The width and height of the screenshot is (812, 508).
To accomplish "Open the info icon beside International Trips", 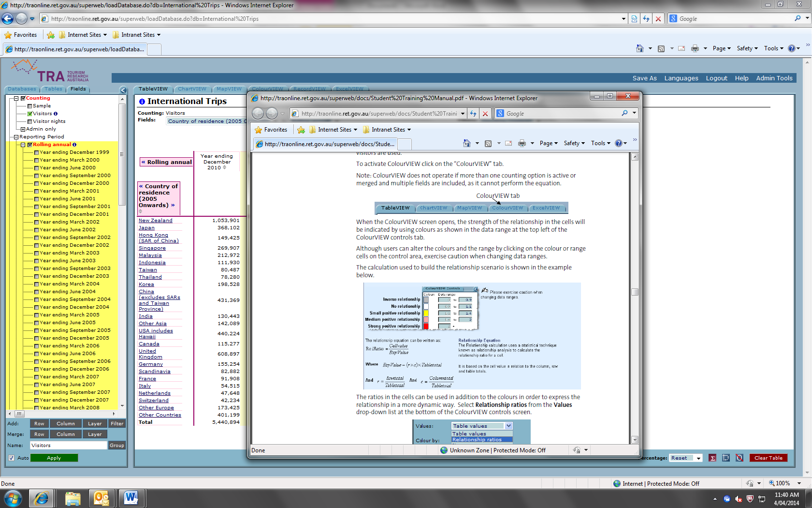I will click(x=142, y=102).
